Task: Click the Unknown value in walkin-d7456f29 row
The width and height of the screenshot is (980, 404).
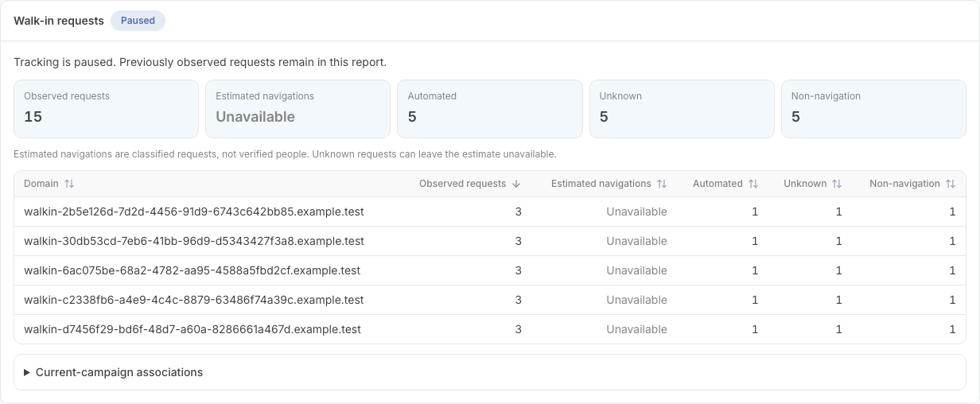Action: click(x=838, y=329)
